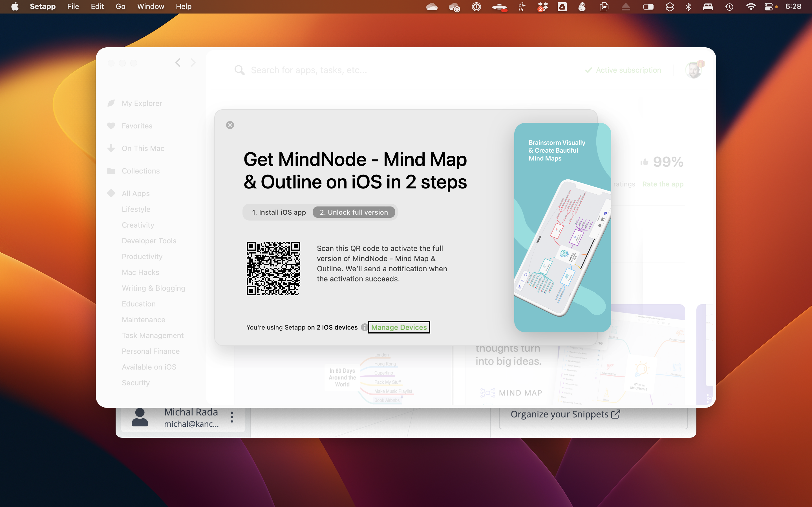Open user profile avatar

pos(693,70)
